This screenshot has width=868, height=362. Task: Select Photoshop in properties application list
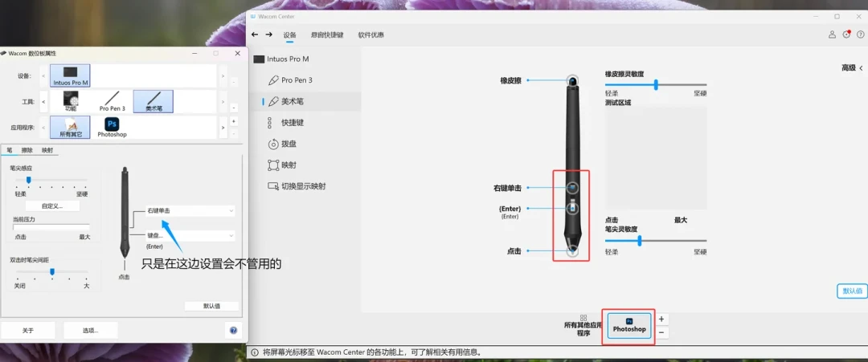pos(113,127)
